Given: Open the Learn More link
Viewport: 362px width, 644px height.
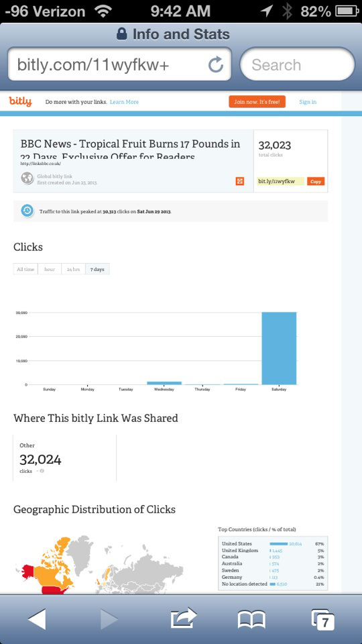Looking at the screenshot, I should 125,102.
